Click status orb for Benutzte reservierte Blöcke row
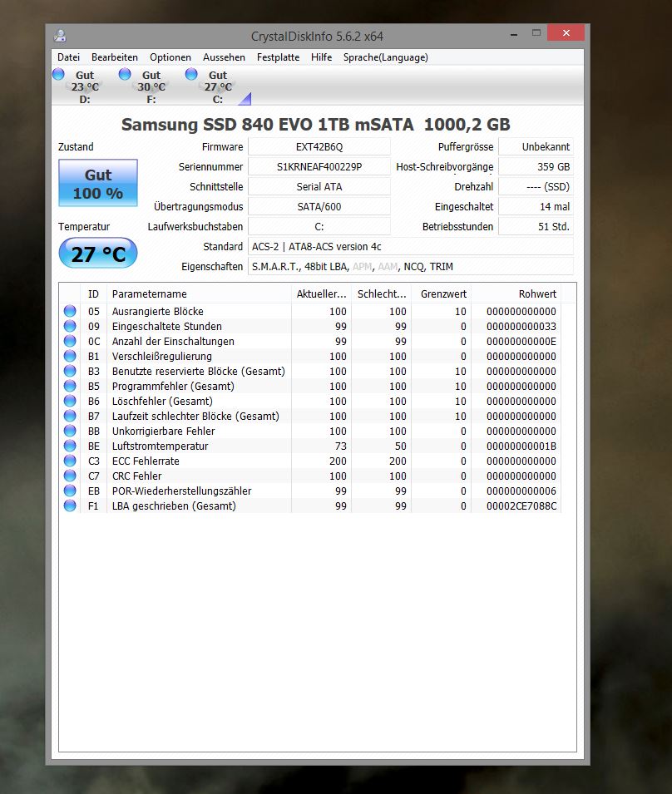Viewport: 672px width, 794px height. coord(70,371)
